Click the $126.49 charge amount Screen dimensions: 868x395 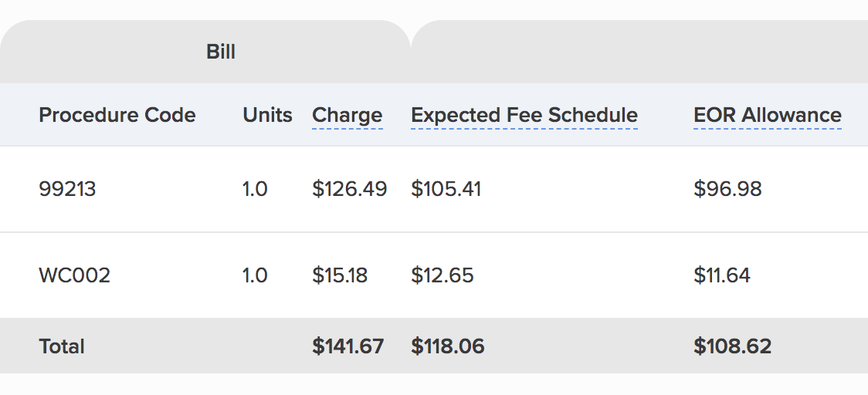pyautogui.click(x=349, y=189)
